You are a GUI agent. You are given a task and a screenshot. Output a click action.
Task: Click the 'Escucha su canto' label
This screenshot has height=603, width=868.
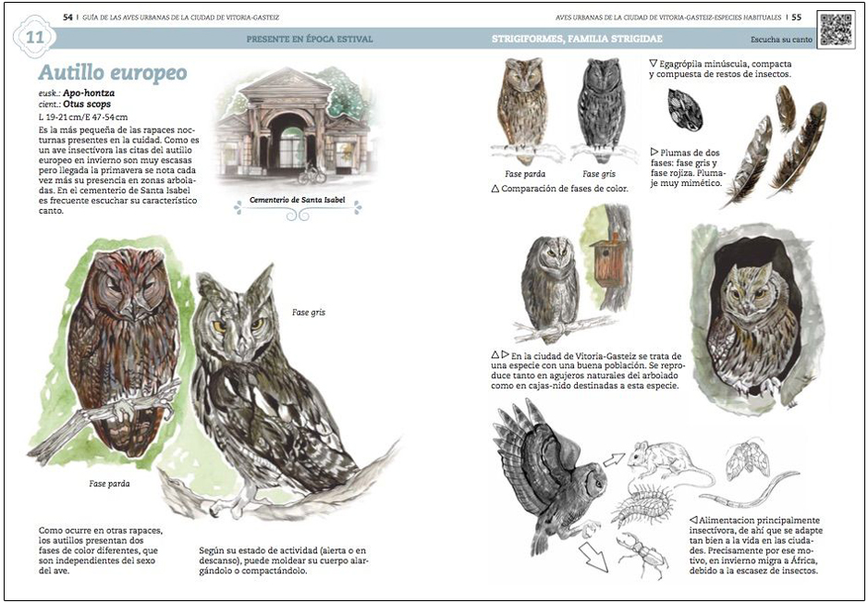tap(781, 40)
